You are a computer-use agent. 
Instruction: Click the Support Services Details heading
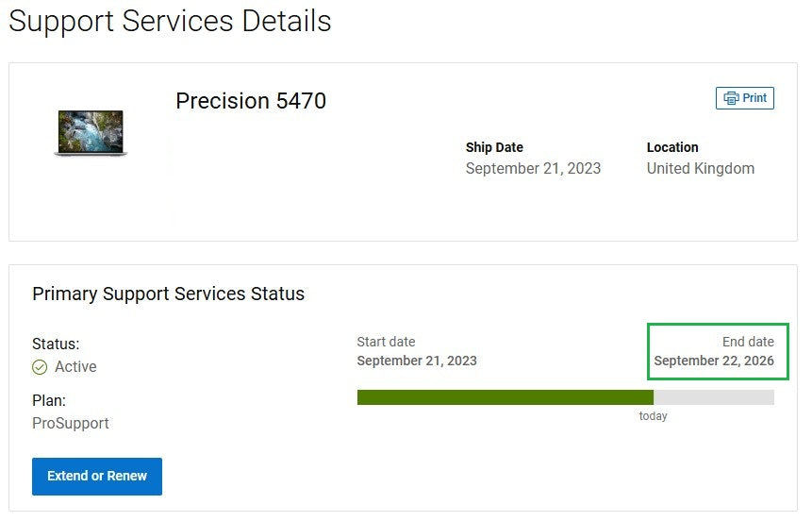click(170, 21)
